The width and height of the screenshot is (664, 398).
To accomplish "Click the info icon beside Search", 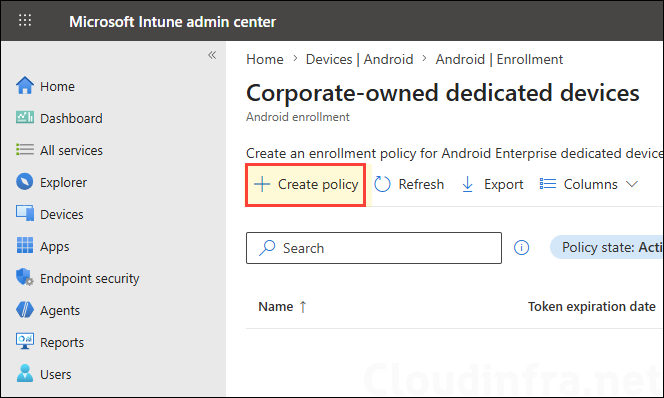I will tap(521, 248).
